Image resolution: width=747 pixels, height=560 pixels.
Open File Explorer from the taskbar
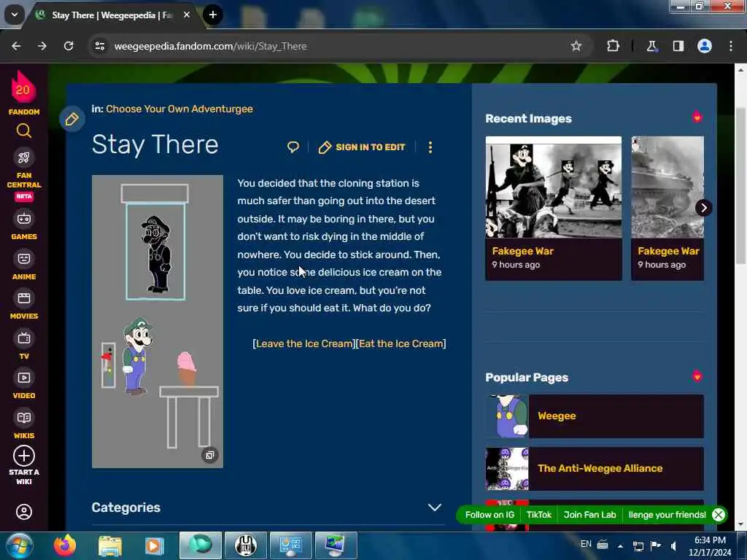pos(110,545)
